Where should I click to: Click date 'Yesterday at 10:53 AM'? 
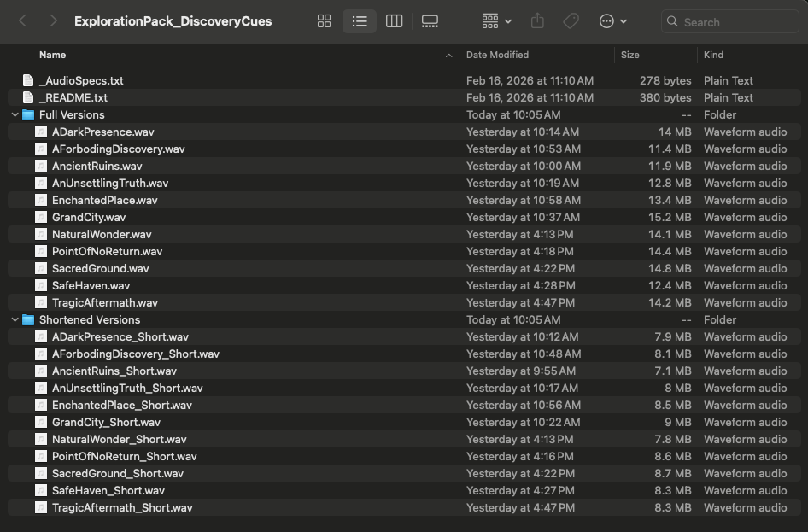pos(524,149)
